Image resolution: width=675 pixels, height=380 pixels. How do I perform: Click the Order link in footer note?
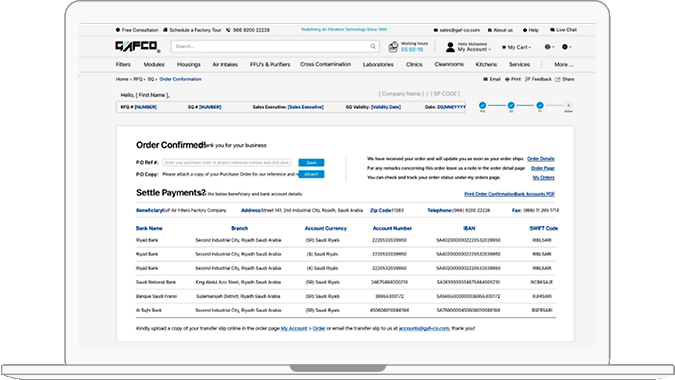tap(319, 328)
